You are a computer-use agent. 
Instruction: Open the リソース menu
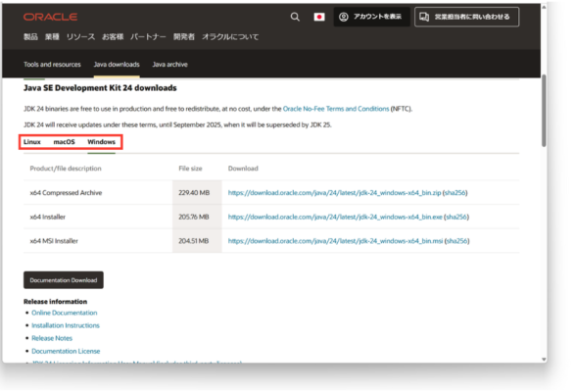tap(80, 36)
